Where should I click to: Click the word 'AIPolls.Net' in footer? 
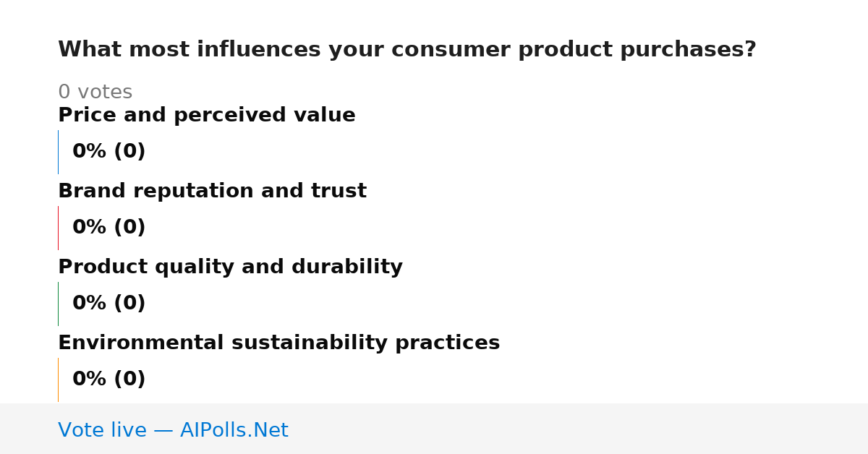click(x=234, y=431)
